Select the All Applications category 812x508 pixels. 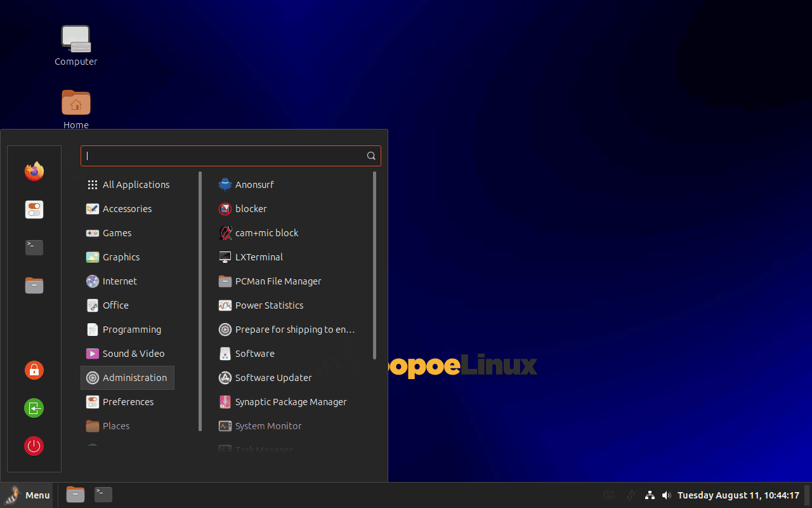128,185
